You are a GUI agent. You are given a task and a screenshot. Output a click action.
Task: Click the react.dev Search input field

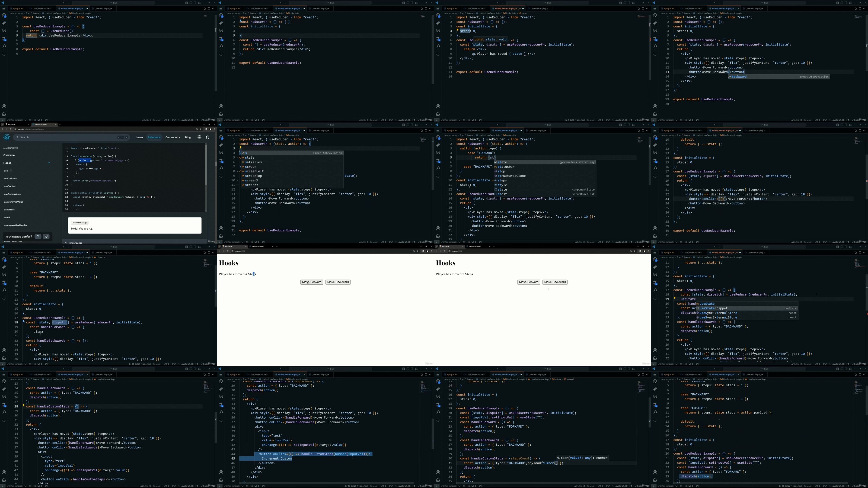point(71,137)
